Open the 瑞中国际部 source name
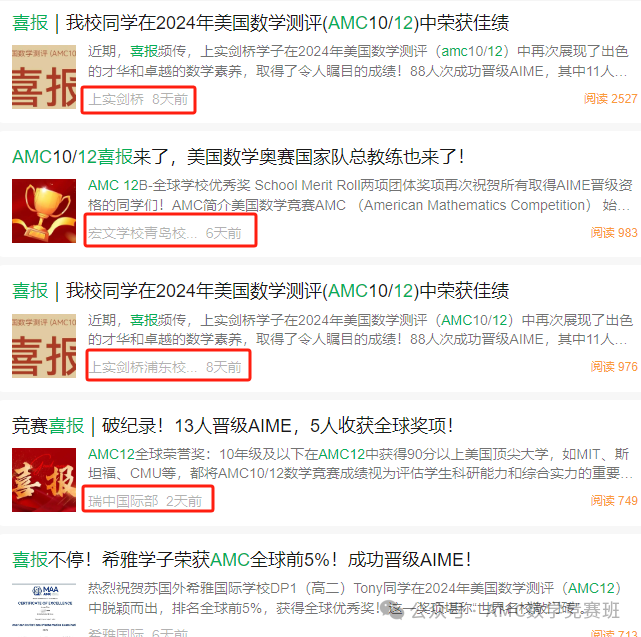The image size is (641, 637). click(x=123, y=501)
